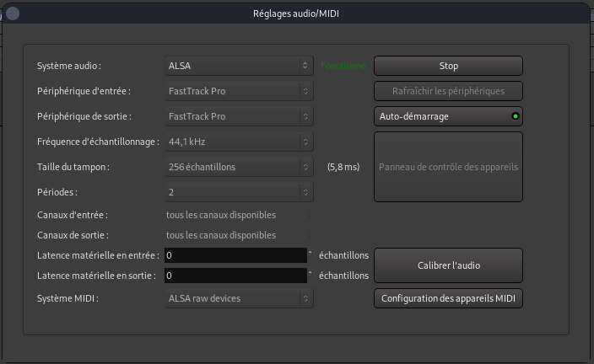
Task: Open the Périphérique d'entrée dropdown
Action: [x=240, y=91]
